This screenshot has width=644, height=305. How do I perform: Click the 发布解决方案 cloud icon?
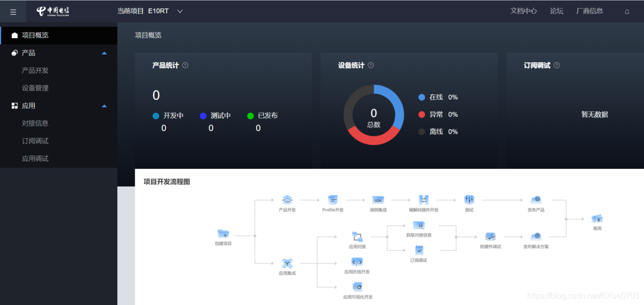(x=536, y=236)
